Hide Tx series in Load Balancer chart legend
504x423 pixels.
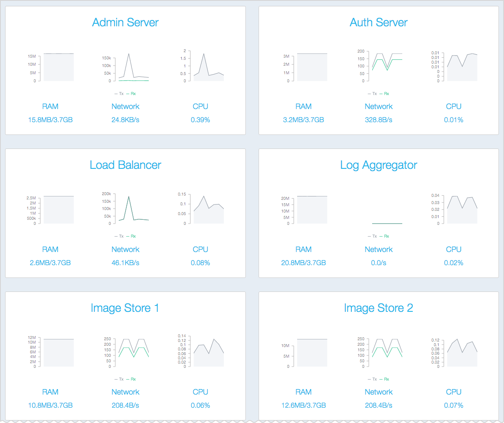119,236
